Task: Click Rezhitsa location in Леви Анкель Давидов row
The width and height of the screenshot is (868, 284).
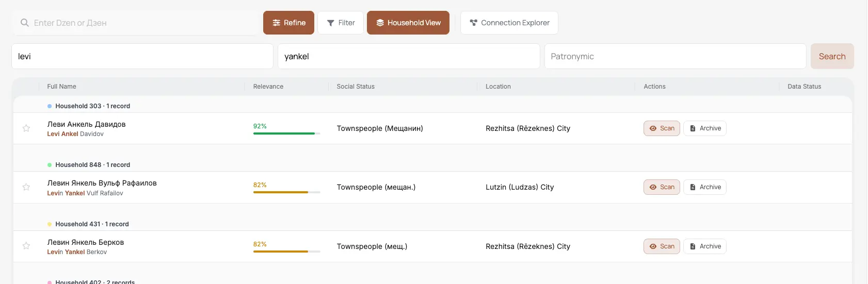Action: tap(528, 128)
